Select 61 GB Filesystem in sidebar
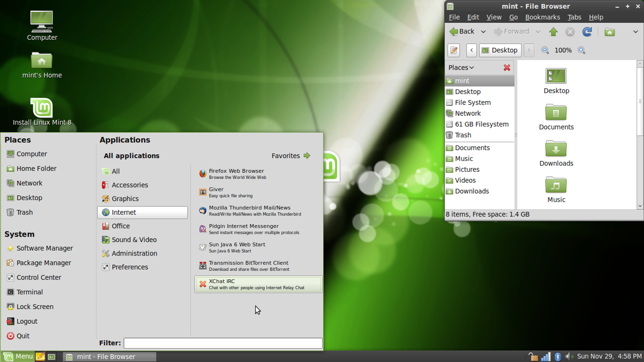This screenshot has height=362, width=644. [479, 124]
